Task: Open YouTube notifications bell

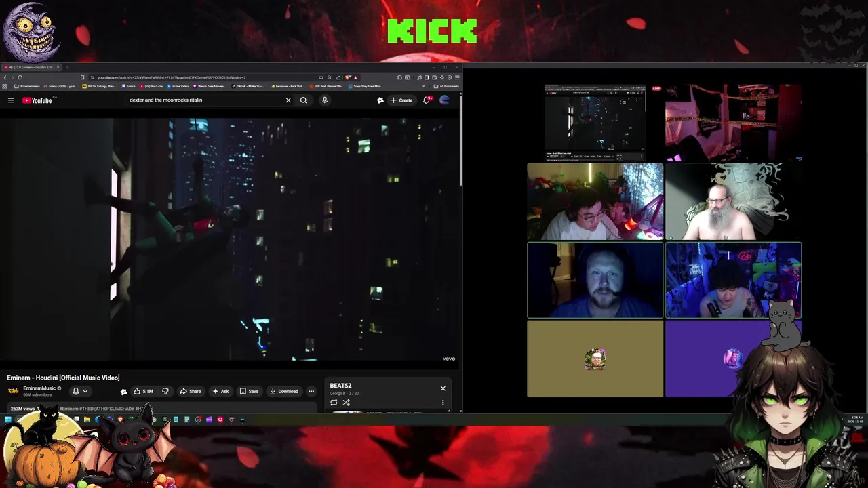Action: click(x=427, y=100)
